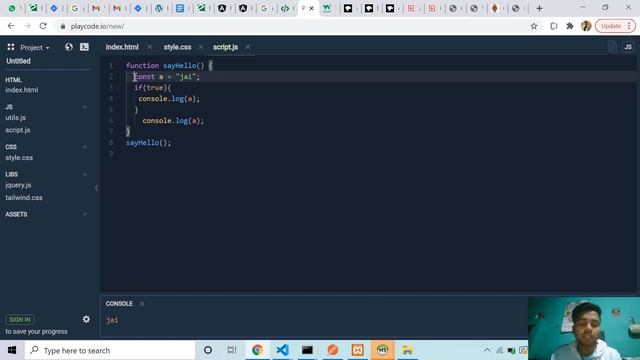Switch to the style.css tab
The image size is (640, 360).
pos(177,47)
